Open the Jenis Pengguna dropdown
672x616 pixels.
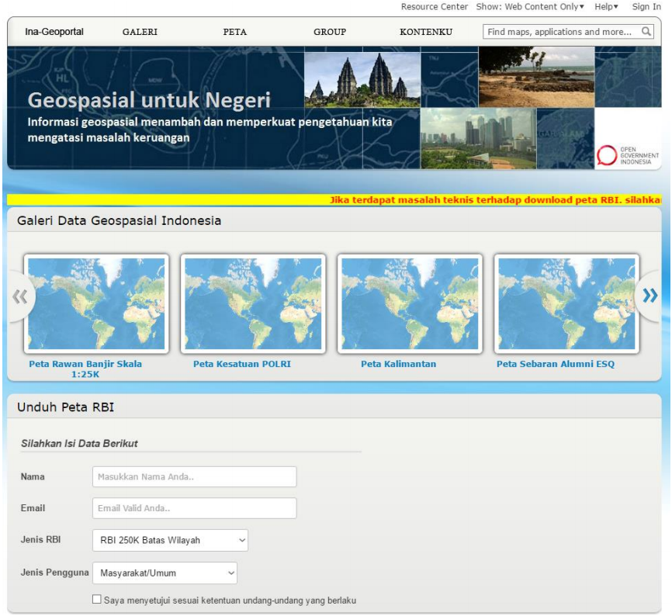[x=165, y=573]
